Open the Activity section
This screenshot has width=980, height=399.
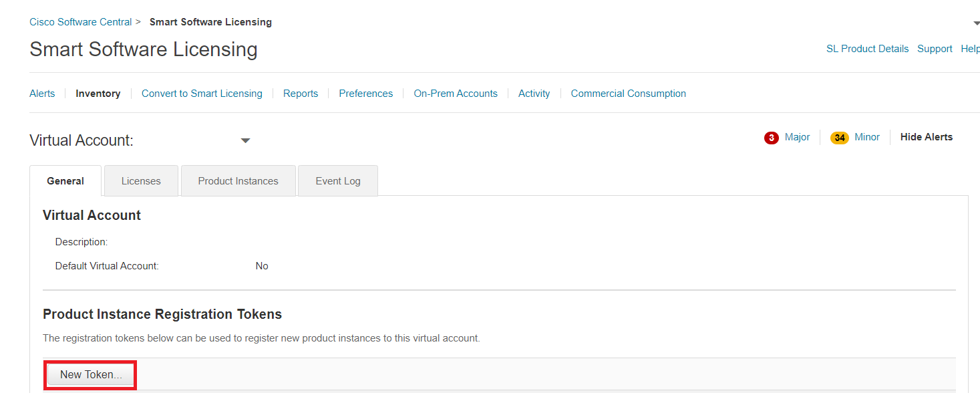(534, 94)
